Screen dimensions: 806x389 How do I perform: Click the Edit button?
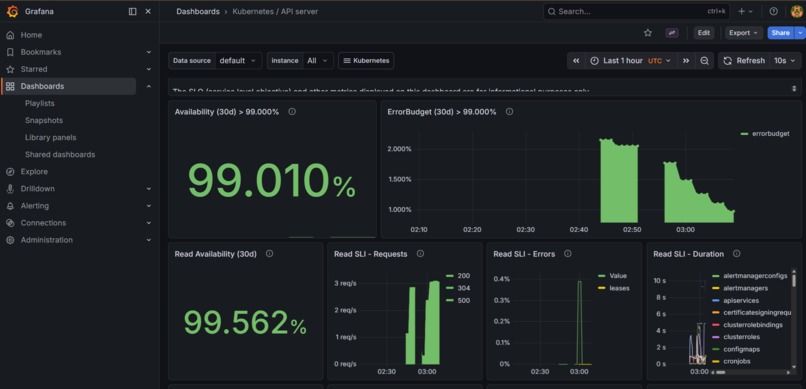[x=704, y=33]
